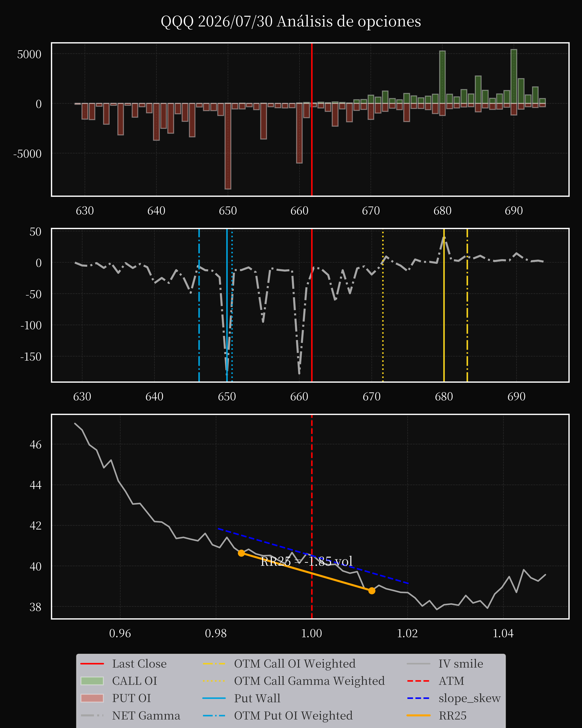Click the '44' y-axis label on smile chart
The image size is (582, 728).
click(35, 485)
